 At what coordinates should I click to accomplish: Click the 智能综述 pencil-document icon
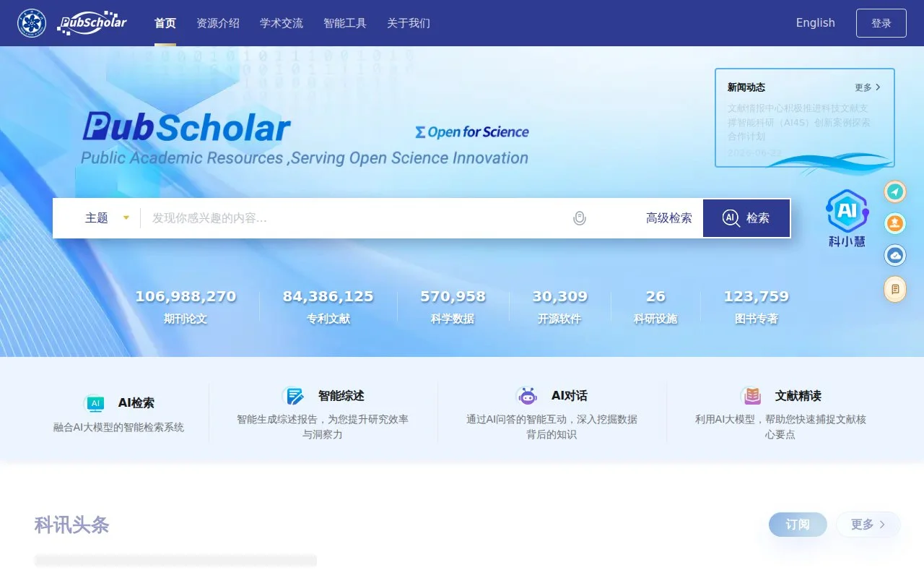pos(294,396)
